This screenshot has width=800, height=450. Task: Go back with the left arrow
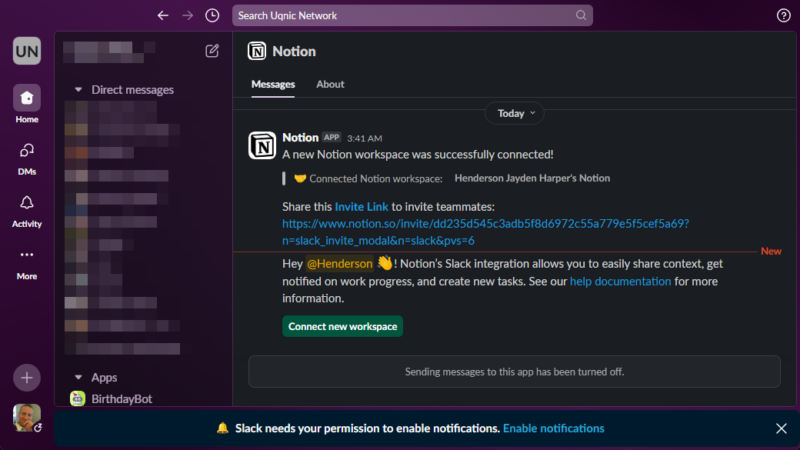(163, 16)
